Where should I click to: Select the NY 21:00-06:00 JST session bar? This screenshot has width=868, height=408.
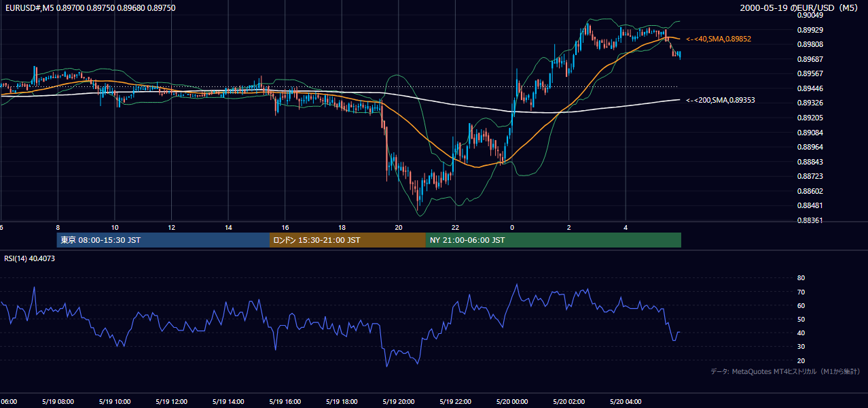(x=554, y=240)
